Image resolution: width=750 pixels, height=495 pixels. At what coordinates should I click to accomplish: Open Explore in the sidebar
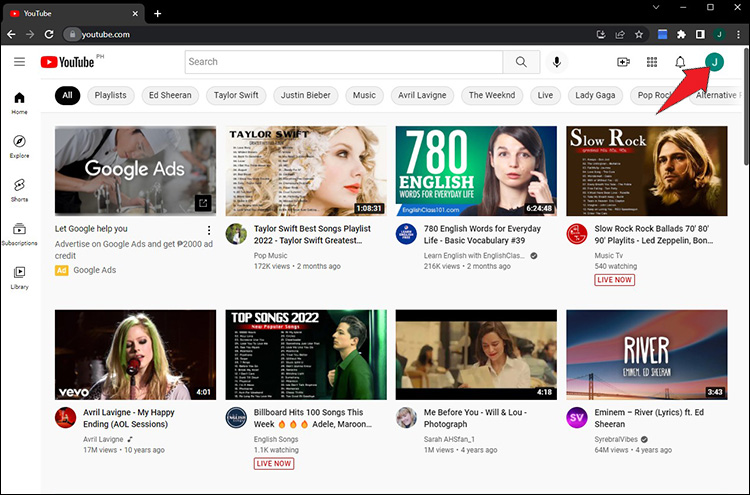click(19, 146)
